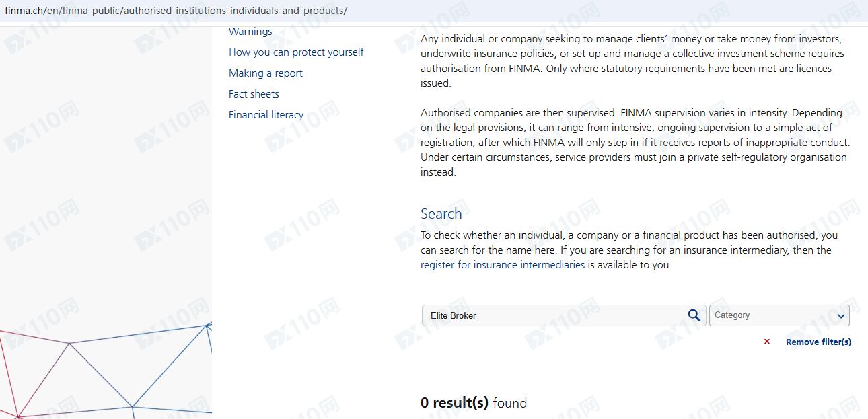Viewport: 868px width, 419px height.
Task: Navigate to Fact sheets
Action: click(254, 94)
